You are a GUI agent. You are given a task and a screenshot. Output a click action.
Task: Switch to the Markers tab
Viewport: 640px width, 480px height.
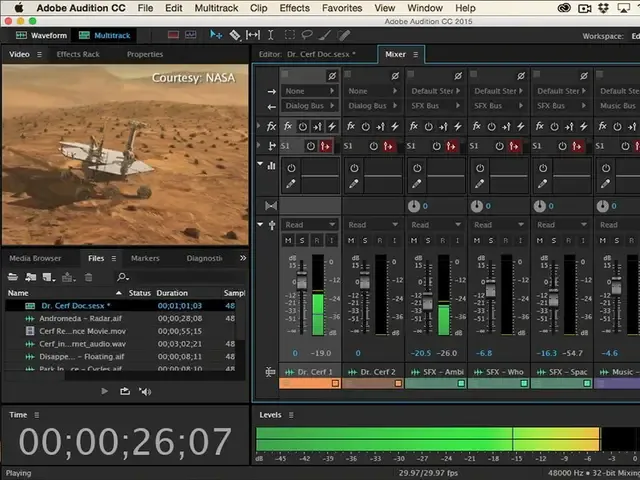(x=145, y=258)
